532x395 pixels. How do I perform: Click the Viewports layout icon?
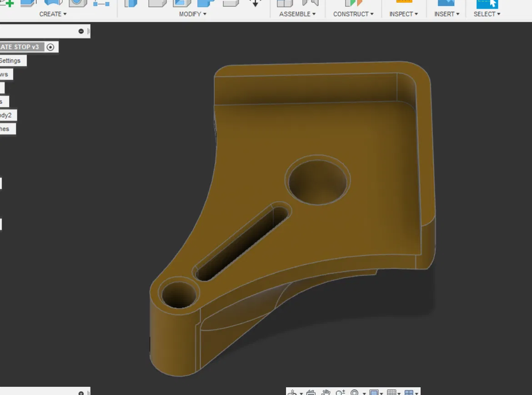pyautogui.click(x=409, y=393)
